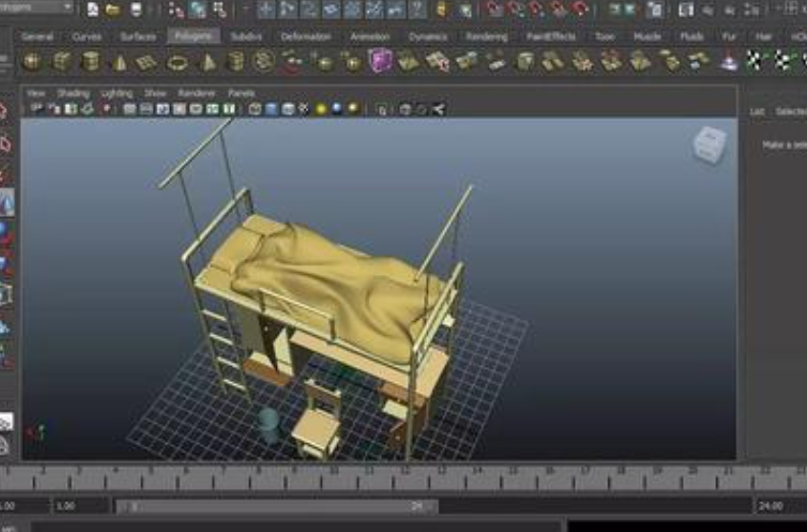Viewport: 807px width, 532px height.
Task: Switch to the General shelf tab
Action: [37, 36]
